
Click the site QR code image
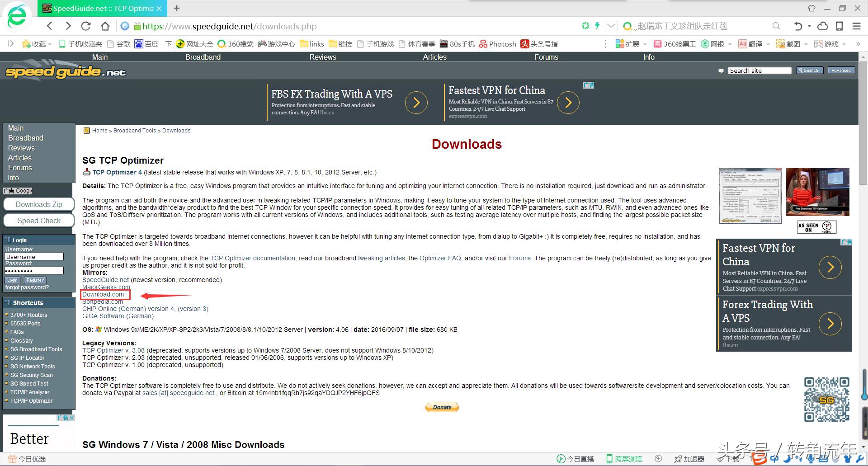[826, 400]
